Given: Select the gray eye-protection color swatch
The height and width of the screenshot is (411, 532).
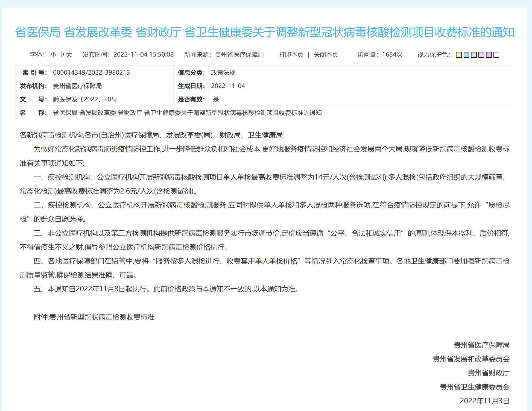Looking at the screenshot, I should 474,55.
